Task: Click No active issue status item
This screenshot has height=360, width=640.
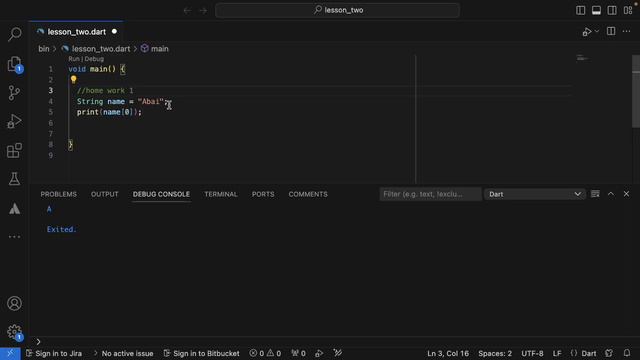Action: pyautogui.click(x=123, y=353)
